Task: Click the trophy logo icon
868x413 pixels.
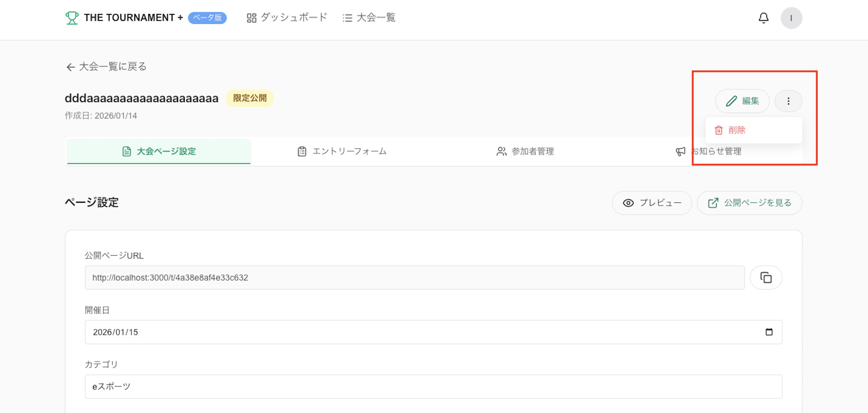Action: point(72,18)
